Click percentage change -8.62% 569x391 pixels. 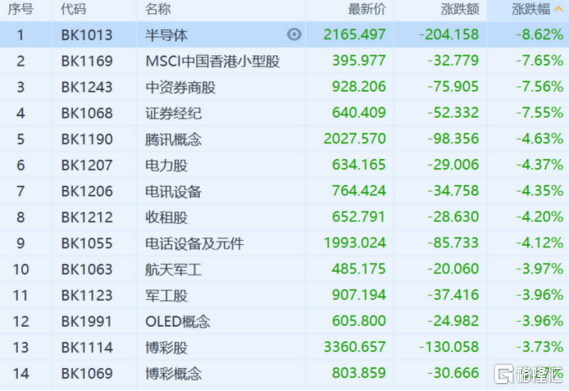click(540, 34)
